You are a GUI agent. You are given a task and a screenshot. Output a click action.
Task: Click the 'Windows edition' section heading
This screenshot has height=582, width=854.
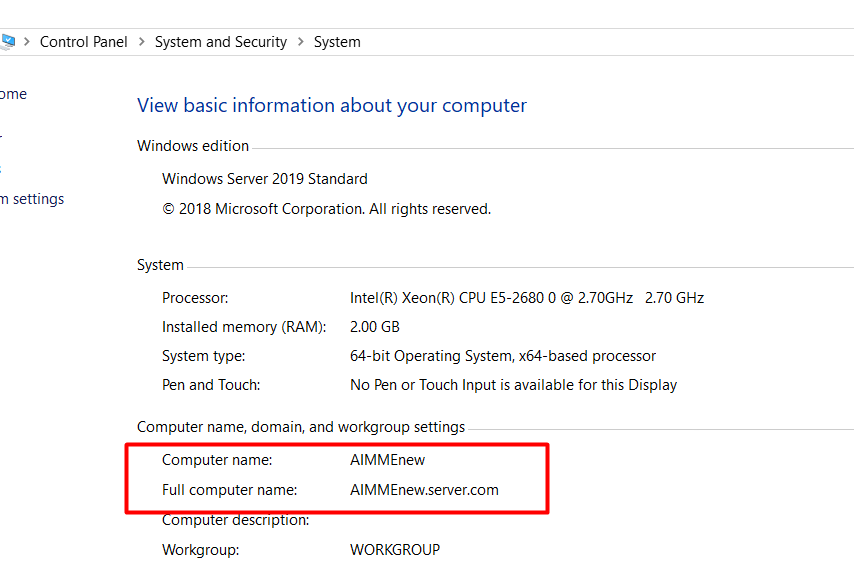(193, 146)
